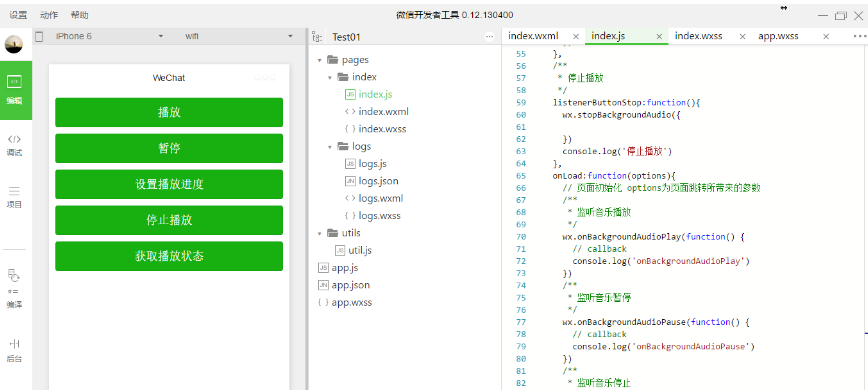
Task: Tap the 停止播放 button
Action: 169,220
